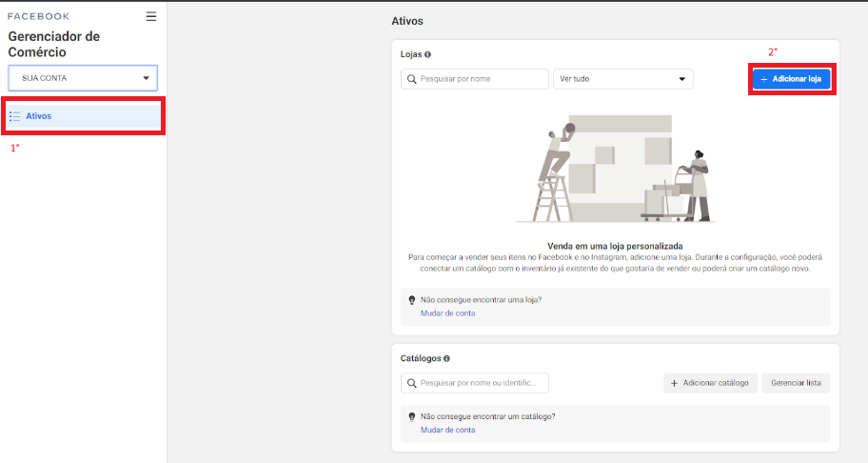This screenshot has height=463, width=868.
Task: Click Mudar de conta under the Lojas tip
Action: pyautogui.click(x=447, y=313)
